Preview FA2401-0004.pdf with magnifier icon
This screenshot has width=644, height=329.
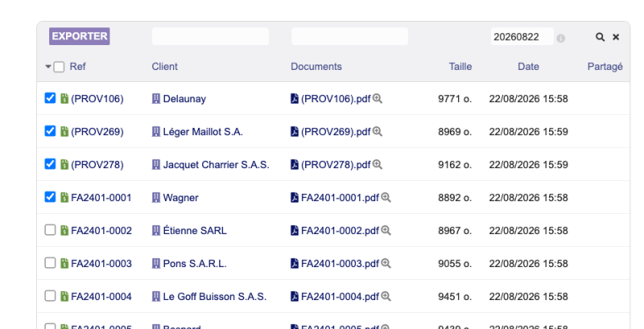(x=386, y=296)
